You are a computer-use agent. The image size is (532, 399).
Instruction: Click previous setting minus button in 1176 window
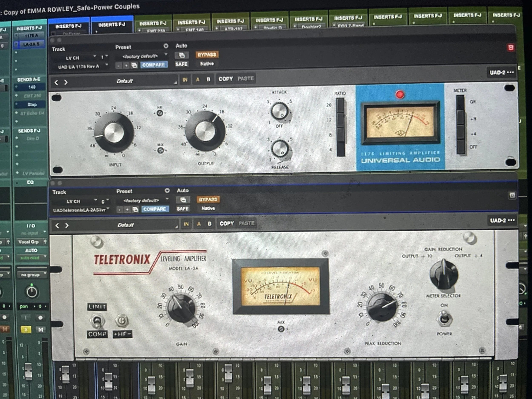tap(119, 65)
